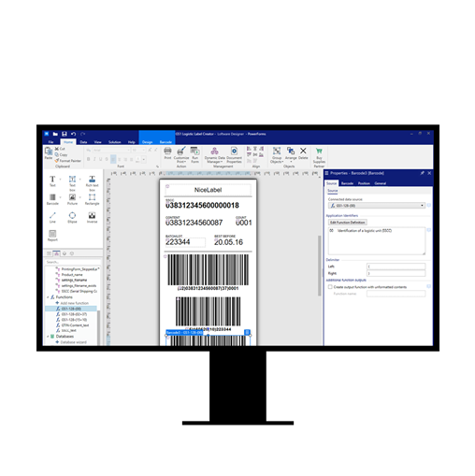Open Document Properties from the ribbon
The width and height of the screenshot is (475, 476).
234,155
